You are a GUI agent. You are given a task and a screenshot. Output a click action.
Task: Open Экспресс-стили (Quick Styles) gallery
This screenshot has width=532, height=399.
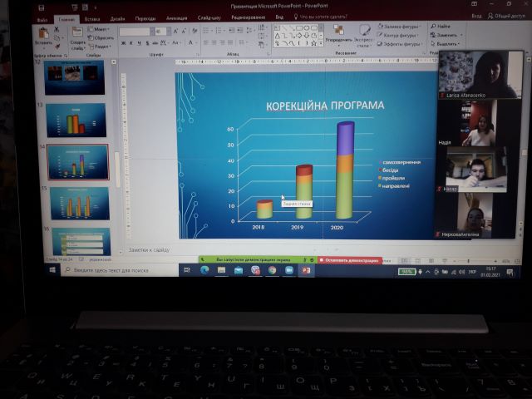pyautogui.click(x=363, y=34)
